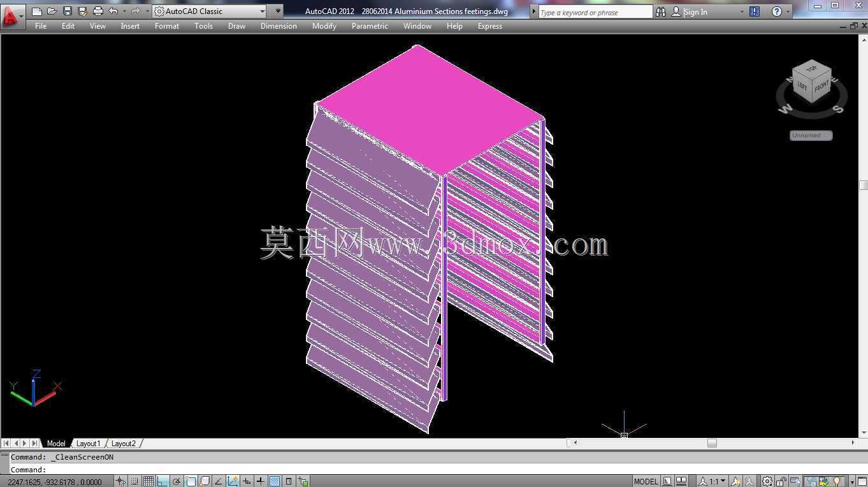Switch to the Layout2 tab

124,443
